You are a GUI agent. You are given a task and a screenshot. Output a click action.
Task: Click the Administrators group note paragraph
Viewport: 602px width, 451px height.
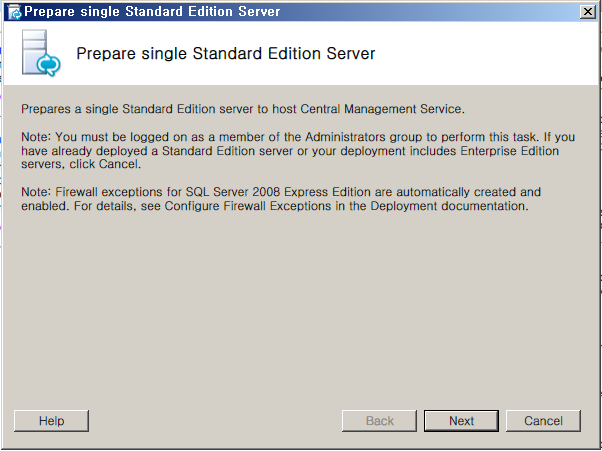tap(298, 150)
